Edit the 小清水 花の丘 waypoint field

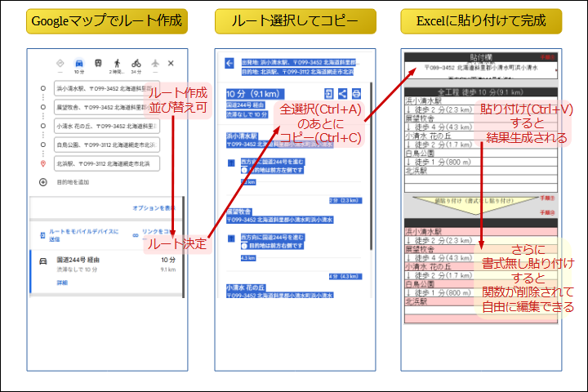pyautogui.click(x=107, y=126)
